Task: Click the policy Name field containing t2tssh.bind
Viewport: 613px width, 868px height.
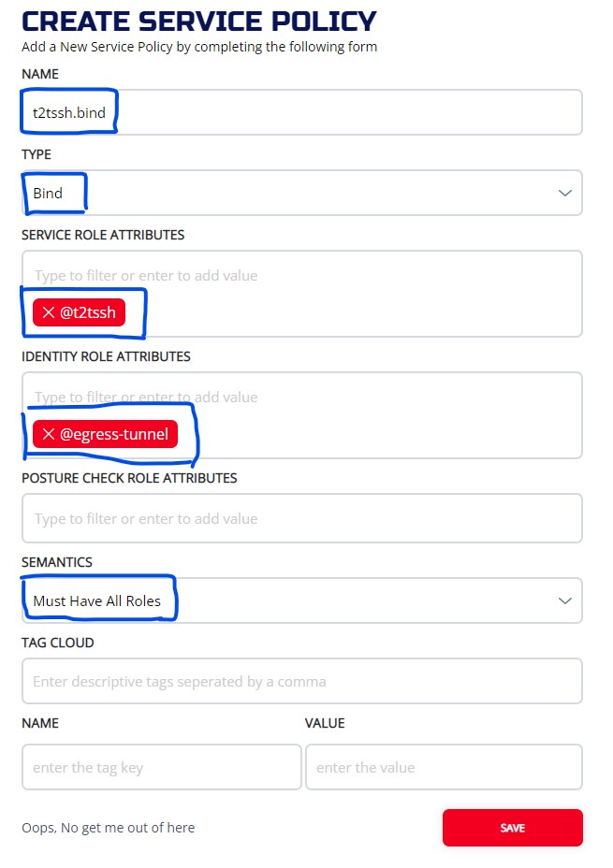Action: click(301, 113)
